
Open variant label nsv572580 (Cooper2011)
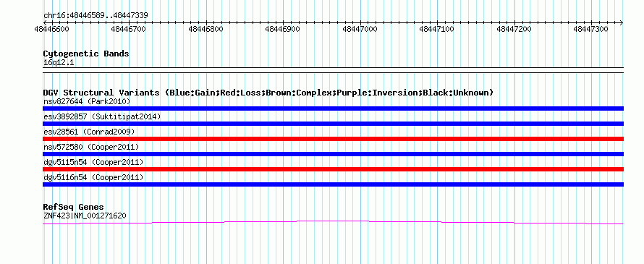[x=91, y=147]
